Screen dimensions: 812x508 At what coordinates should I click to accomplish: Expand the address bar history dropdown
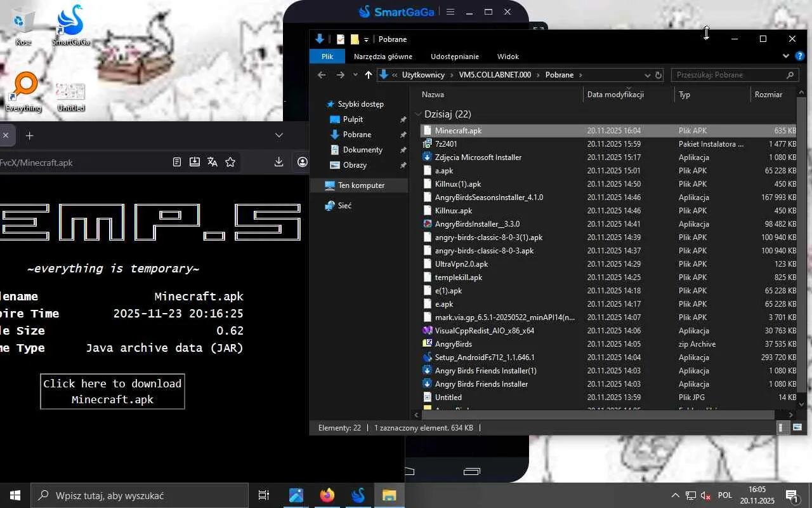(648, 75)
